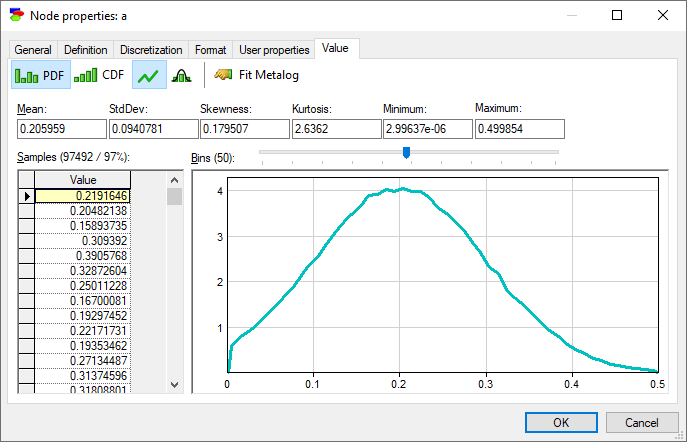687x442 pixels.
Task: Click the Node properties window icon
Action: tap(17, 15)
